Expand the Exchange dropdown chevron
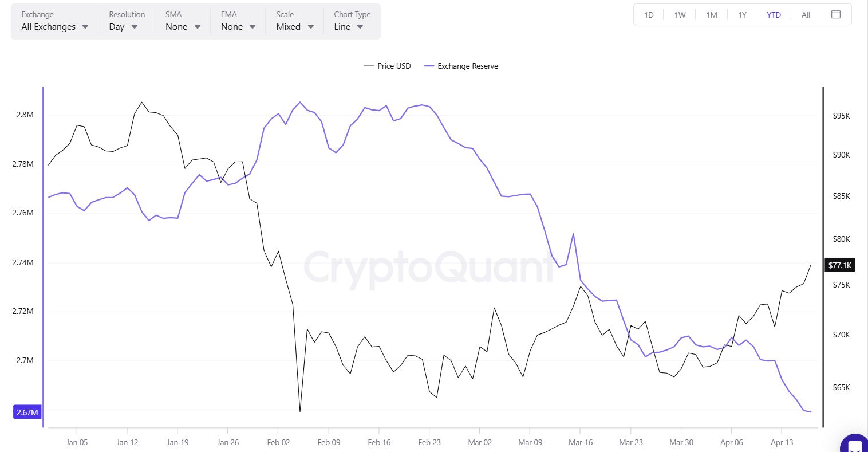Image resolution: width=868 pixels, height=452 pixels. click(85, 26)
